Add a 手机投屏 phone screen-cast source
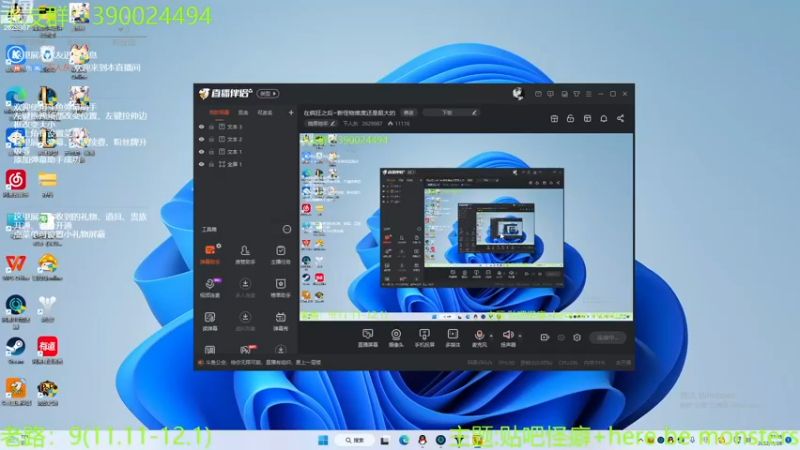This screenshot has width=800, height=450. 424,338
